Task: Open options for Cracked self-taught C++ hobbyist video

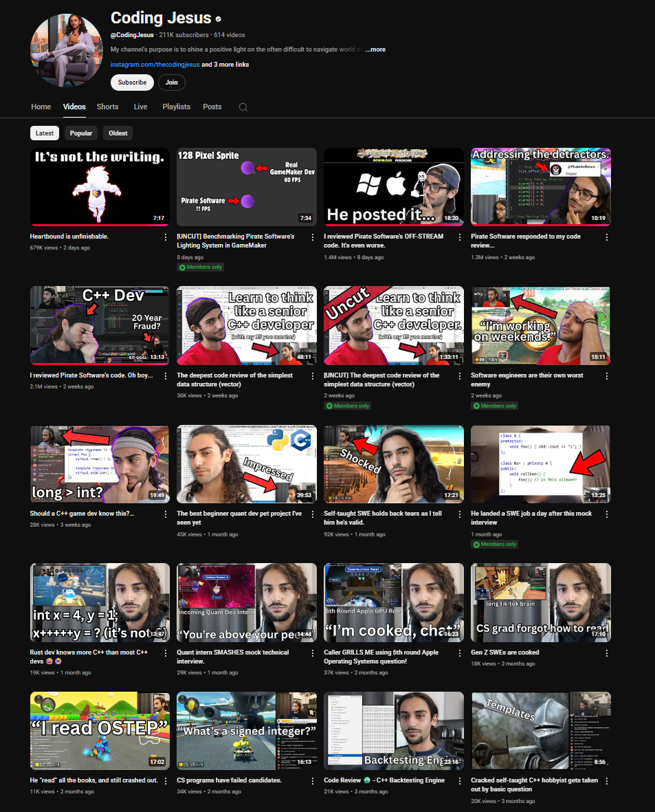Action: (x=607, y=781)
